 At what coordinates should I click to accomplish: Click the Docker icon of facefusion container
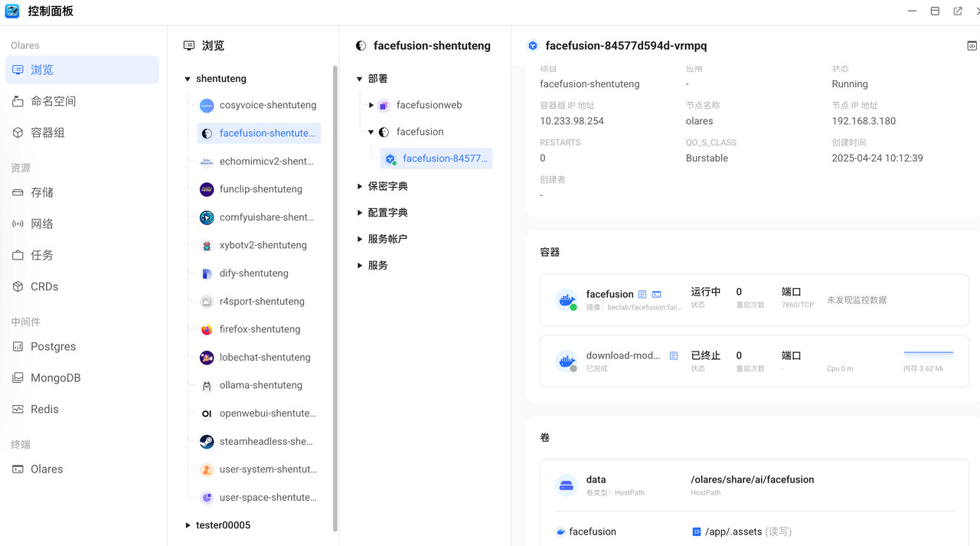(567, 300)
